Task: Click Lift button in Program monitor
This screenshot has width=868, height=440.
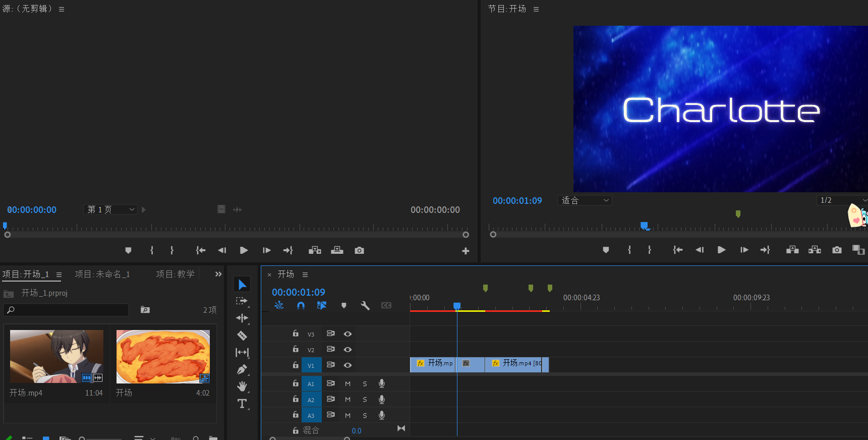Action: [x=792, y=250]
